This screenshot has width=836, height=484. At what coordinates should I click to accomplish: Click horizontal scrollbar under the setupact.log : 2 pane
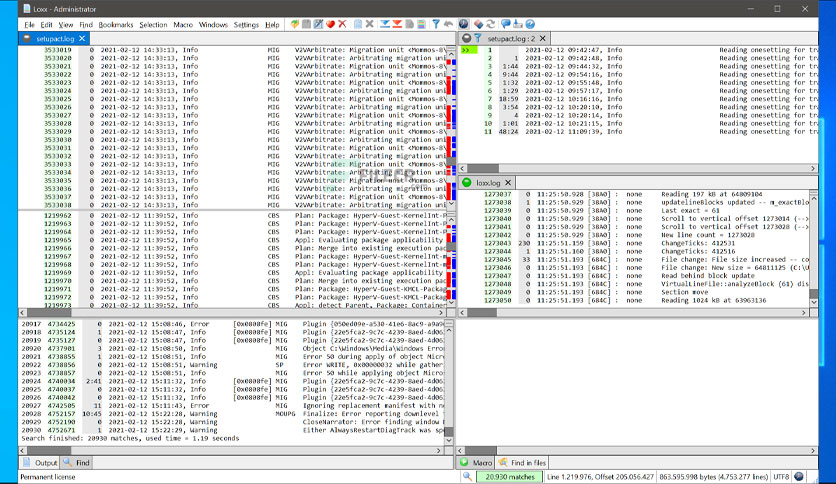pyautogui.click(x=638, y=168)
